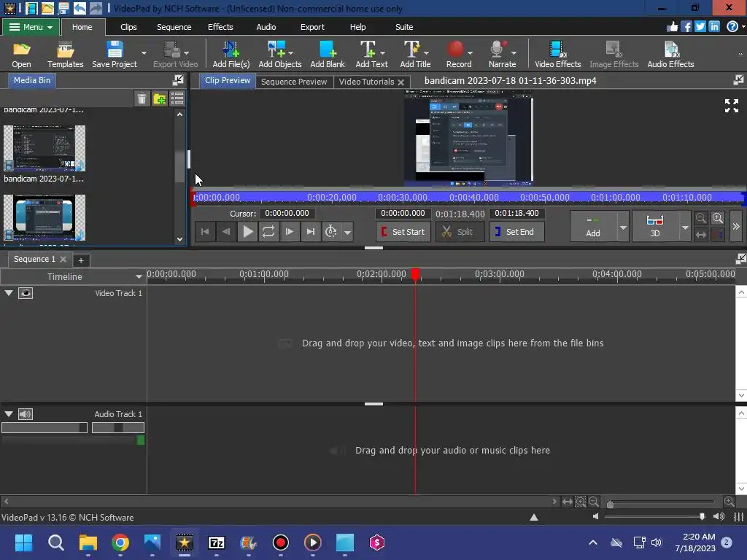Undock the Media Bin panel
The height and width of the screenshot is (560, 747).
(178, 80)
